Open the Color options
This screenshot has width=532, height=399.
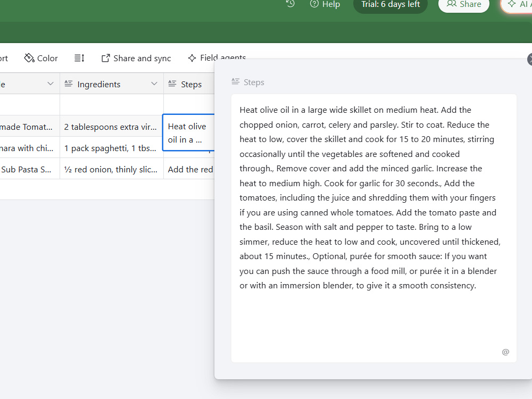[x=41, y=59]
